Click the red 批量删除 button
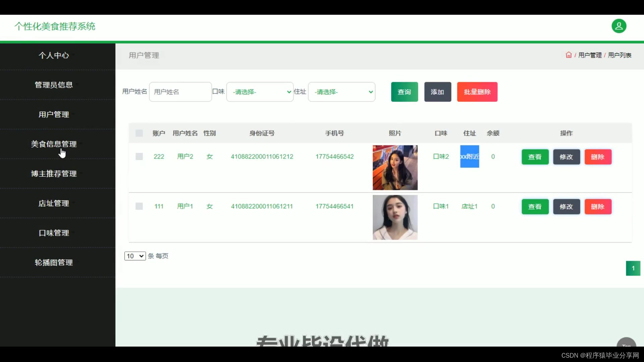Image resolution: width=644 pixels, height=362 pixels. [x=477, y=92]
